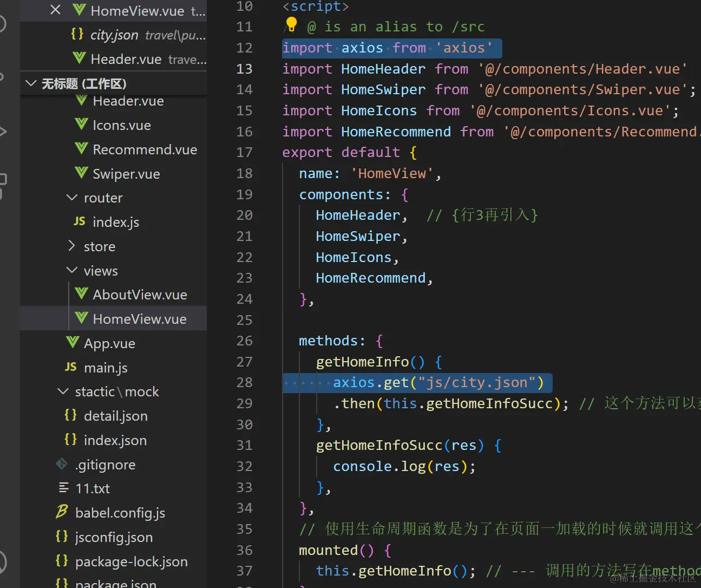Click the Vue icon next to Icons.vue

pyautogui.click(x=81, y=125)
